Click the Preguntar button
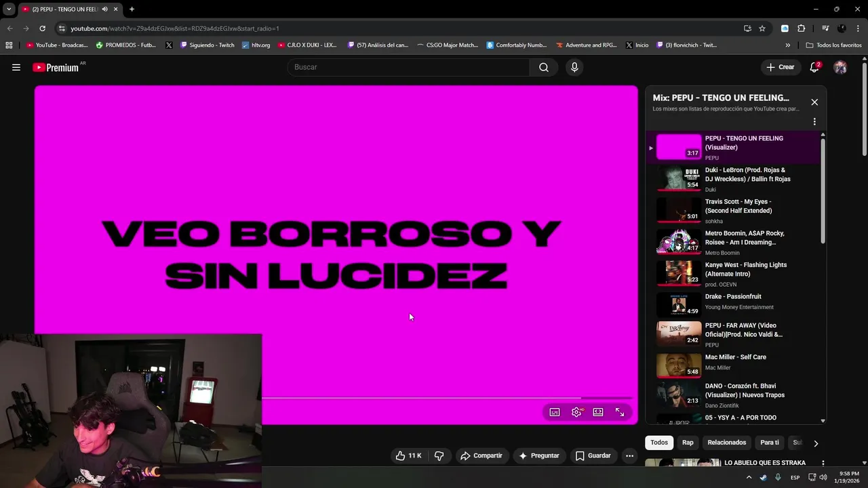 click(x=538, y=456)
